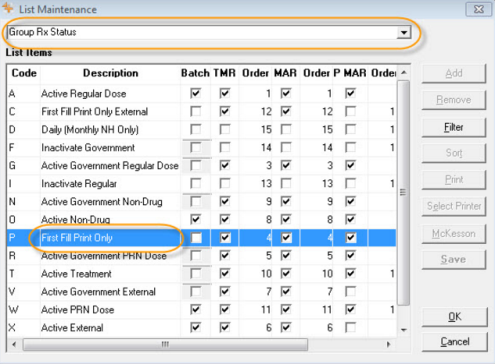495x364 pixels.
Task: Select the Inactivate Government description
Action: [x=88, y=148]
